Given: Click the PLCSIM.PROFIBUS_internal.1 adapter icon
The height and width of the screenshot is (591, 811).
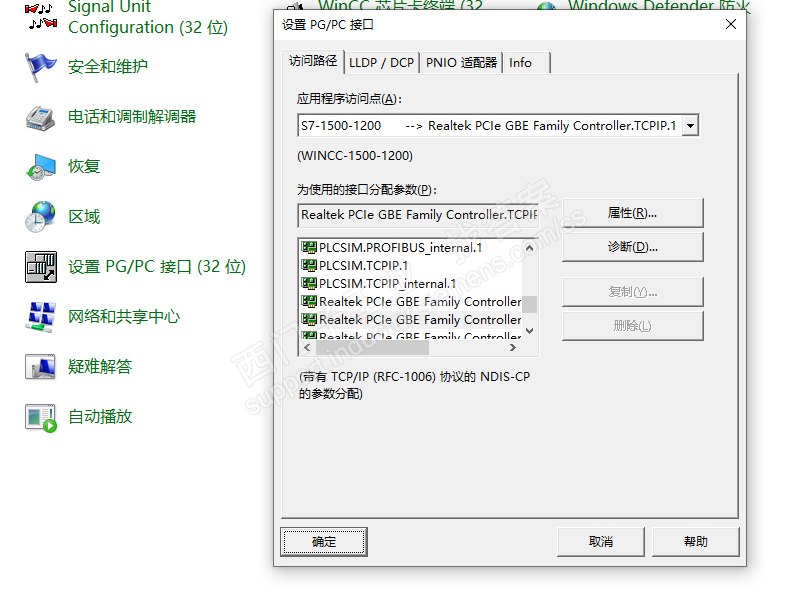Looking at the screenshot, I should click(309, 248).
